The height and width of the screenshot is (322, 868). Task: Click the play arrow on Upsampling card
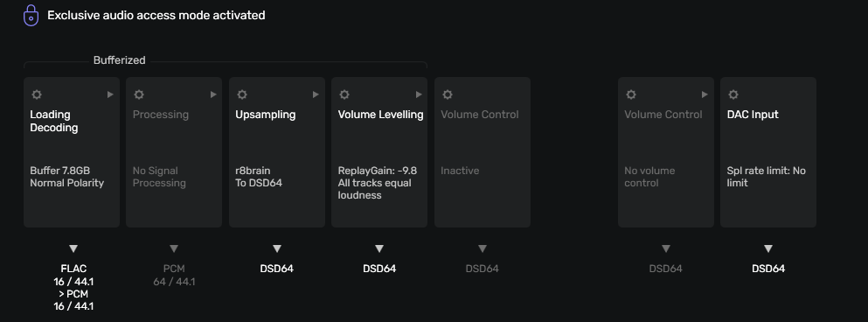coord(316,94)
